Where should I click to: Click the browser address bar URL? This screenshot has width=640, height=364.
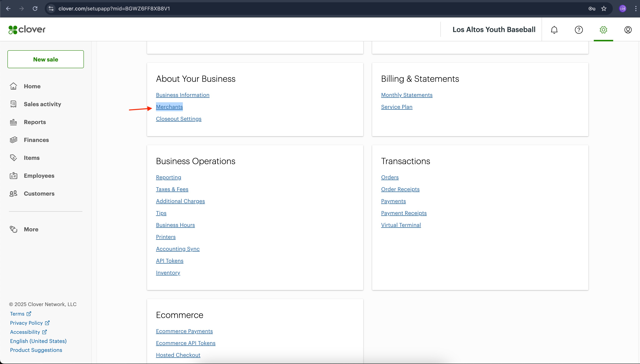pos(114,9)
